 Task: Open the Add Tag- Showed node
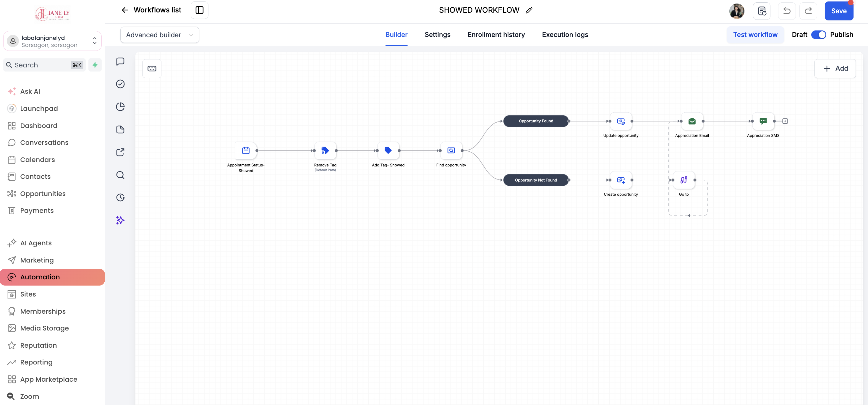point(388,150)
